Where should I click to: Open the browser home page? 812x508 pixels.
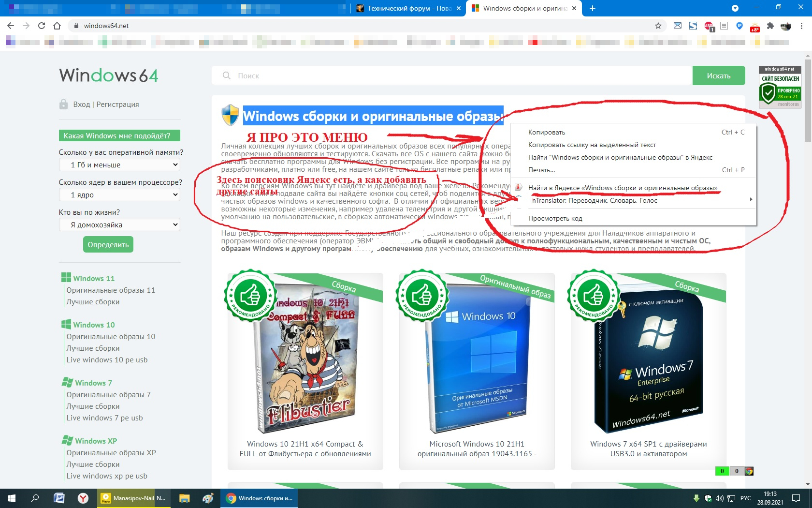click(57, 26)
